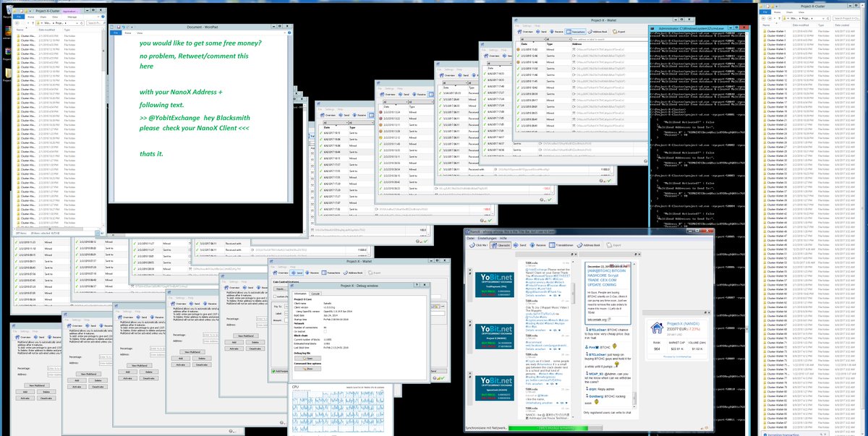Toggle 'On testnet' checkbox in Debug window

pos(325,331)
